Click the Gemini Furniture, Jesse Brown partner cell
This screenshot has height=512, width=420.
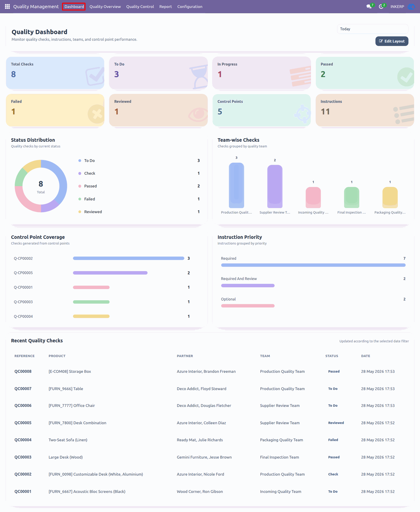coord(204,457)
